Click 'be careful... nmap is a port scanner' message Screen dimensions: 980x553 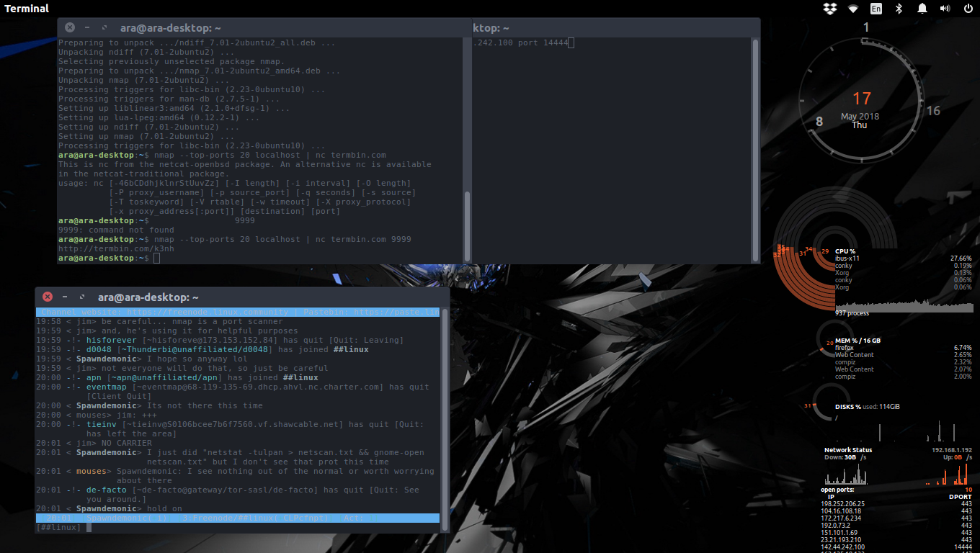(x=192, y=321)
